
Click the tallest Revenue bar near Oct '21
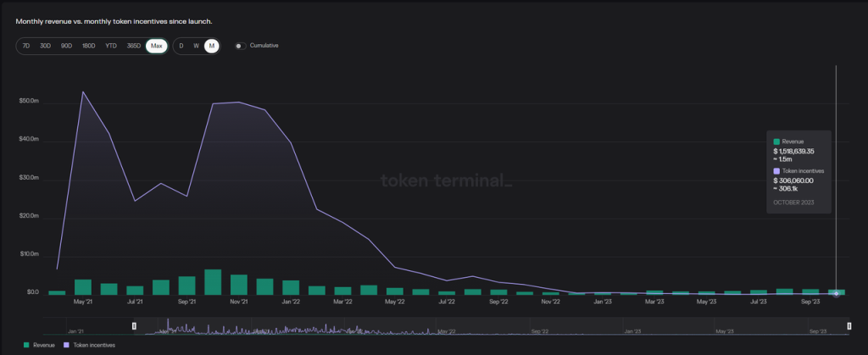click(x=213, y=282)
